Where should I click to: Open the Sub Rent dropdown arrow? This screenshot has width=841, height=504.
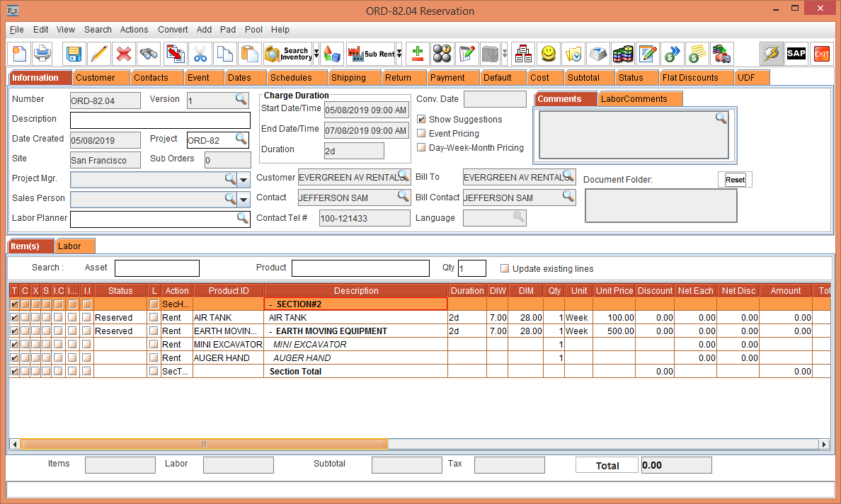399,54
